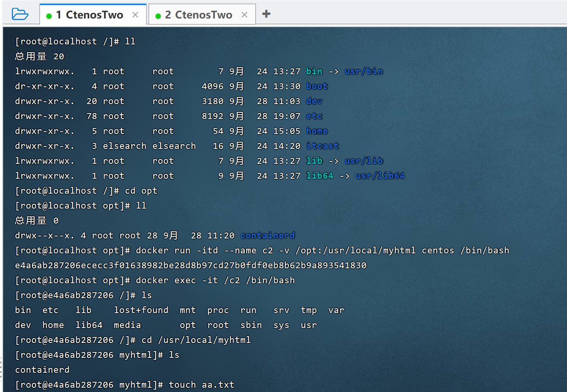Click the blue 'etc' directory name
567x392 pixels.
(x=314, y=116)
